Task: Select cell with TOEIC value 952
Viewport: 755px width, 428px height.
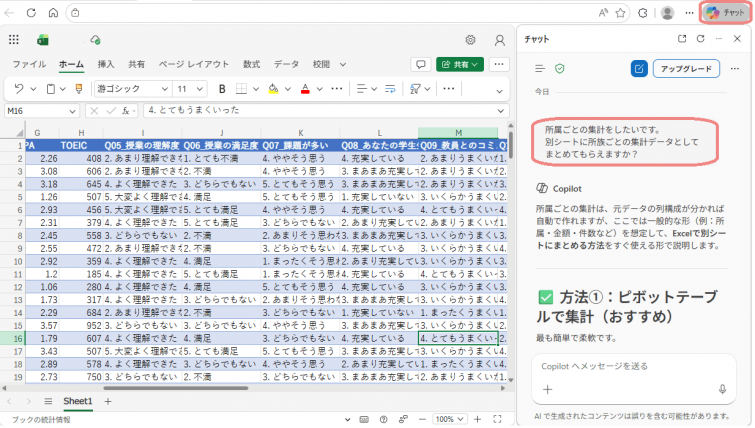Action: pos(81,325)
